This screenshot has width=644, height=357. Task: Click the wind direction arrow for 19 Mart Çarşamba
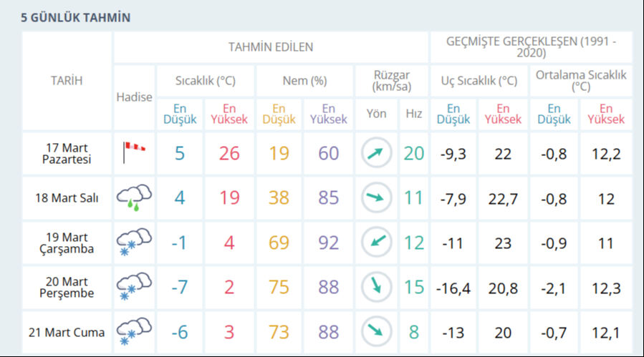pyautogui.click(x=376, y=242)
